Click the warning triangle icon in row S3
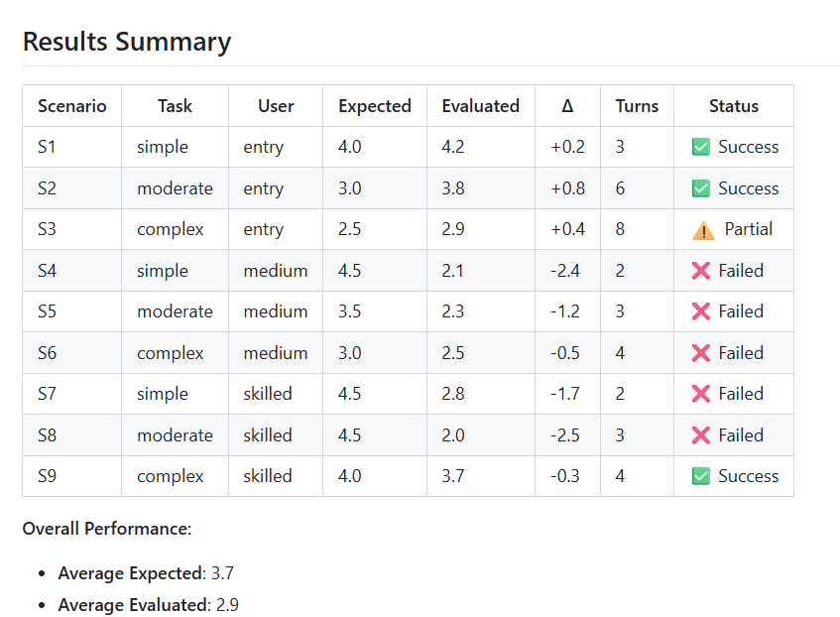The height and width of the screenshot is (617, 840). (x=703, y=230)
